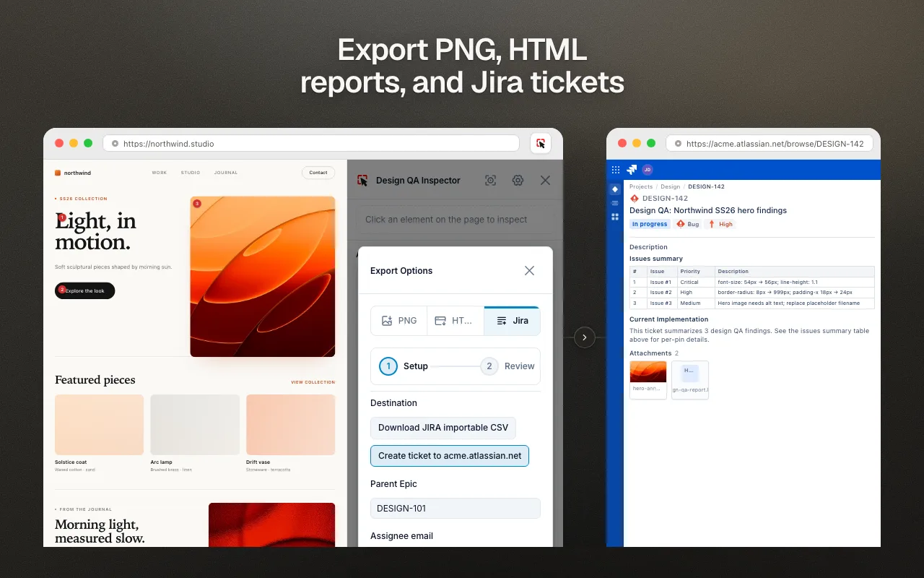The height and width of the screenshot is (578, 924).
Task: Click the 'Issue #2' table cell
Action: coord(662,293)
